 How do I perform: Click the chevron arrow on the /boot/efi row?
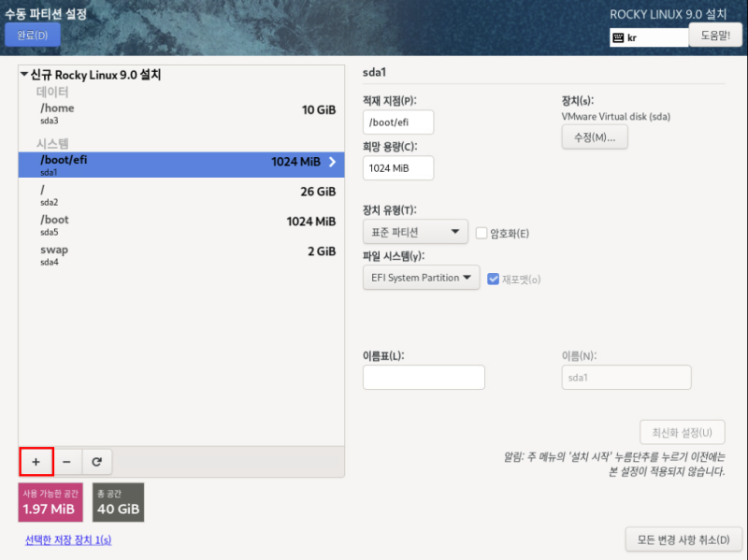[333, 162]
